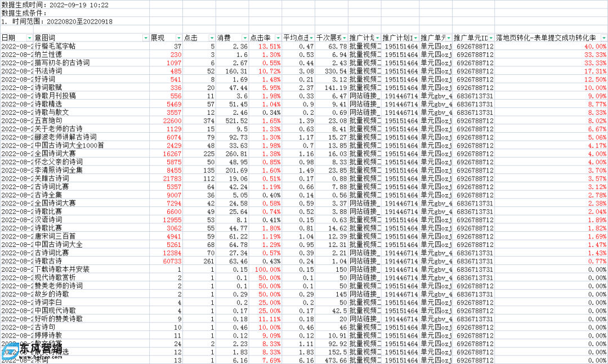Click the 下载诗歌本并安装 keyword cell
608x364 pixels.
pos(62,269)
